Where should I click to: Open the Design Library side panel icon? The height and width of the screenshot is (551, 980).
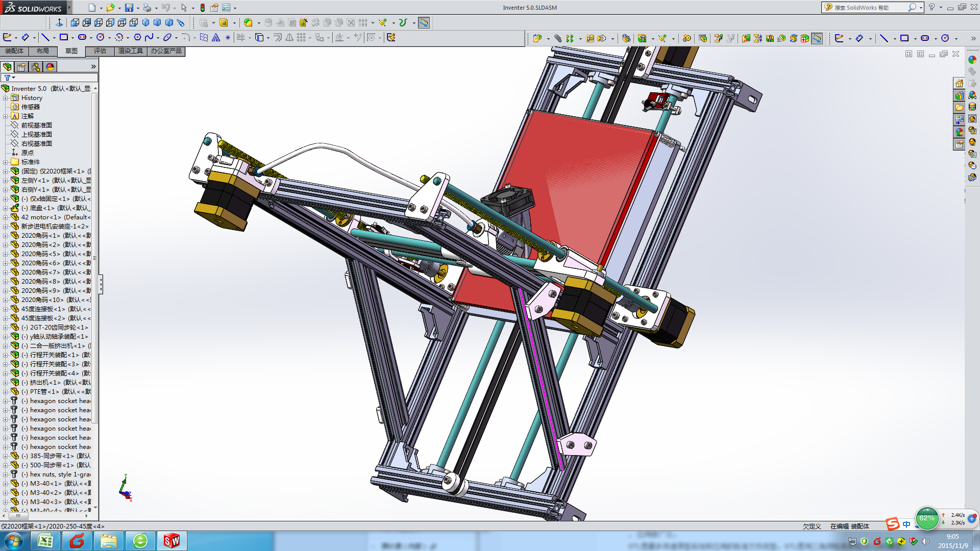coord(959,95)
